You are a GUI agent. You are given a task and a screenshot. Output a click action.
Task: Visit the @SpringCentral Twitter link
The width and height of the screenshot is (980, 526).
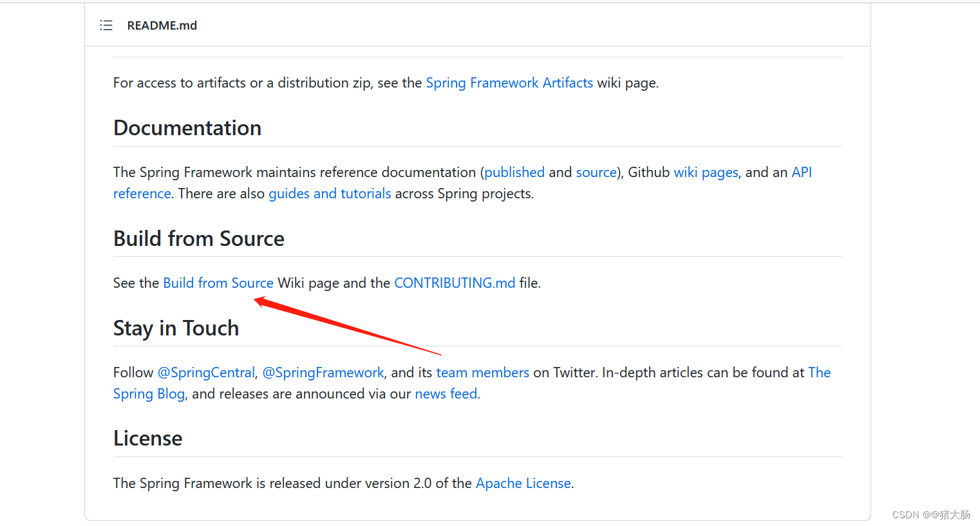coord(206,373)
